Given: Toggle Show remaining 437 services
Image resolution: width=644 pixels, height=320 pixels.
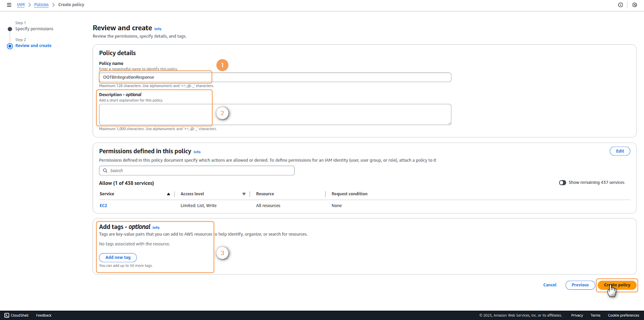Looking at the screenshot, I should coord(562,183).
